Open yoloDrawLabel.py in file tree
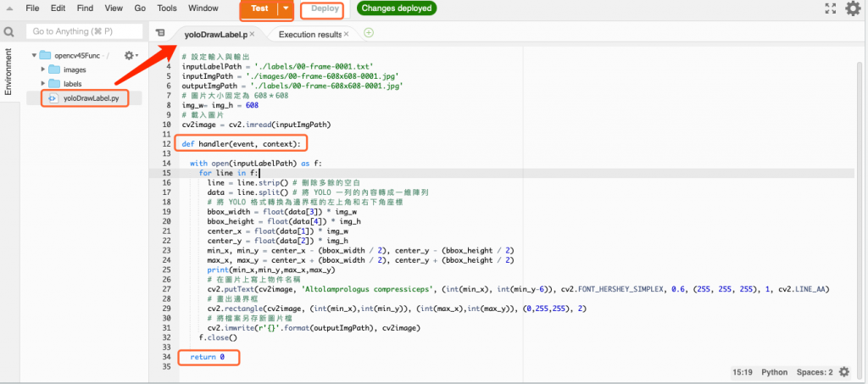This screenshot has width=868, height=384. point(91,98)
